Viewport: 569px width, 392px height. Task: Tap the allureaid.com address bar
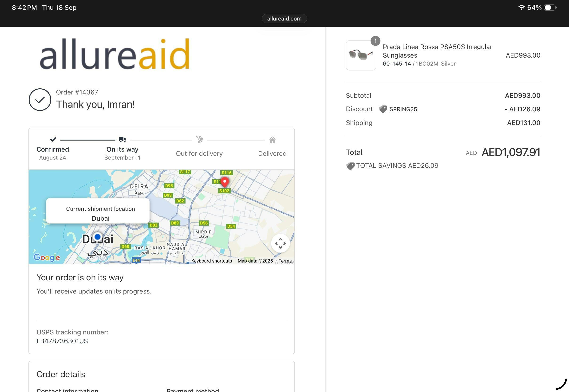point(284,19)
